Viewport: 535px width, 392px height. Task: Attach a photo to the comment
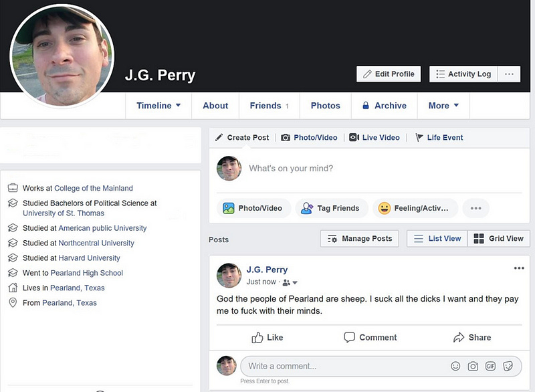pos(473,366)
